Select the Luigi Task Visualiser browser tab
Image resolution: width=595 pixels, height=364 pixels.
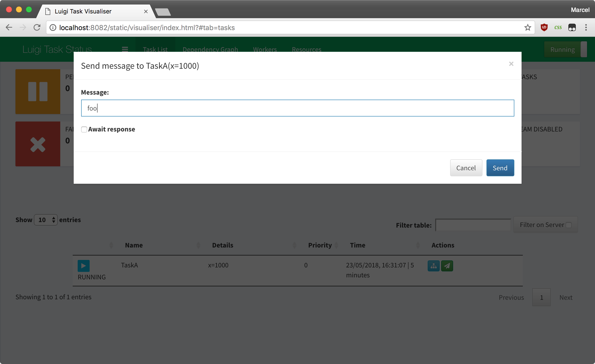pyautogui.click(x=96, y=11)
